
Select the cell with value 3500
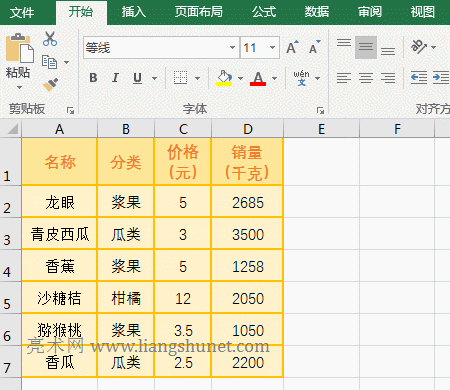(247, 234)
